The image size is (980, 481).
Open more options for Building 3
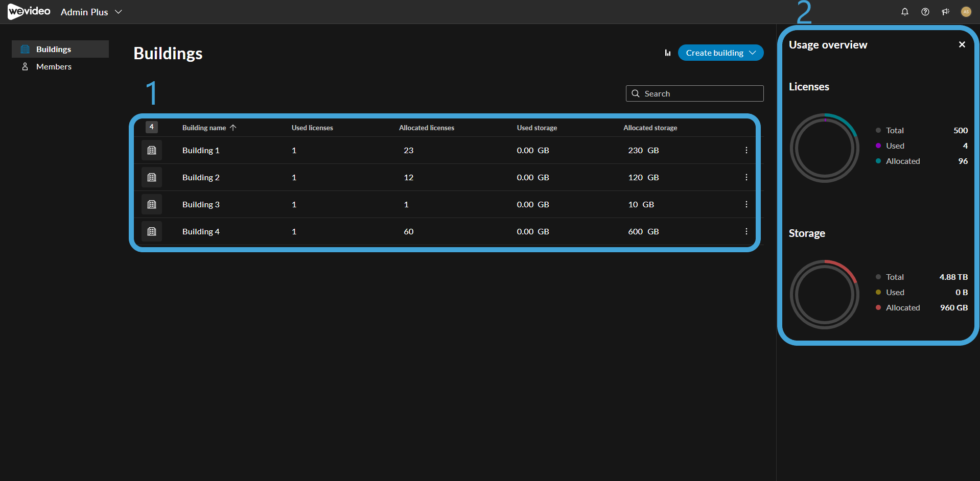pyautogui.click(x=746, y=204)
